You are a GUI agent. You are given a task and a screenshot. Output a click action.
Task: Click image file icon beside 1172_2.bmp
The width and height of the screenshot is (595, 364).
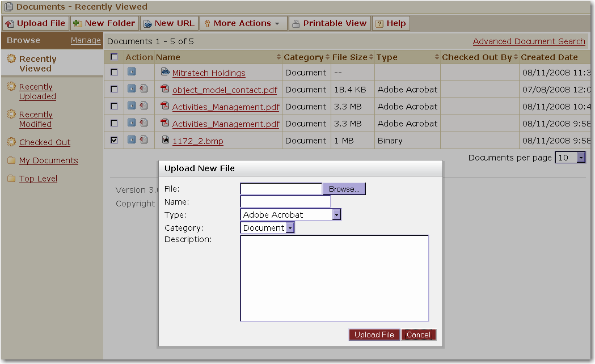[x=165, y=139]
